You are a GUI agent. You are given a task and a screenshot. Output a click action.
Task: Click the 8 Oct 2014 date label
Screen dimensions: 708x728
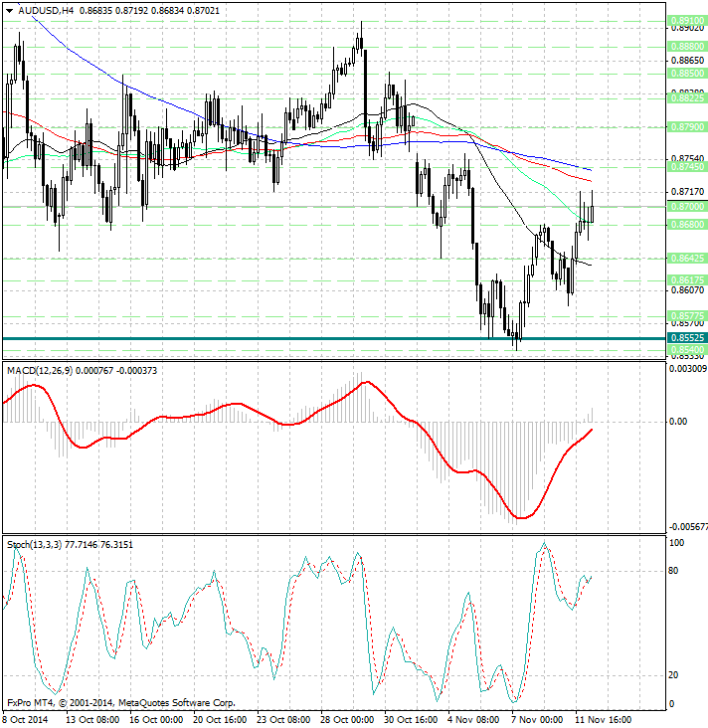click(26, 720)
